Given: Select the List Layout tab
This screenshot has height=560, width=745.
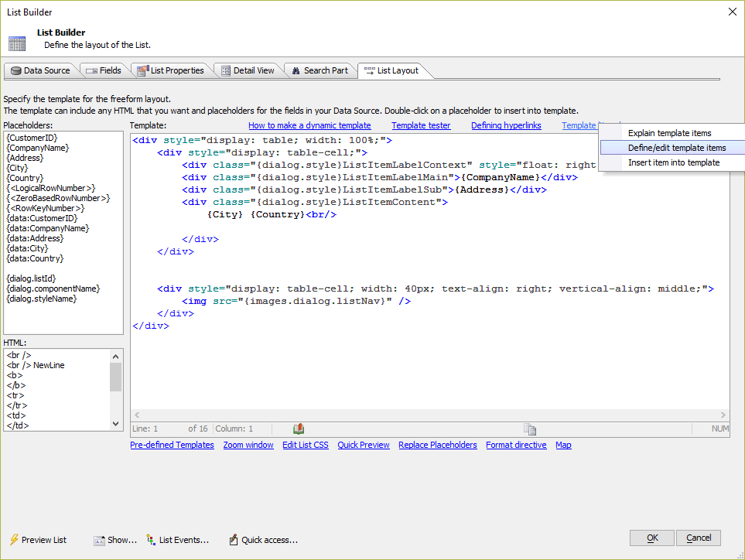Looking at the screenshot, I should tap(391, 70).
